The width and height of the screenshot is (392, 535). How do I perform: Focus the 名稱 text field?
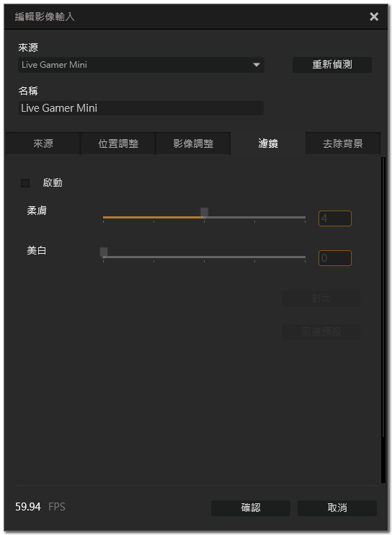pos(141,108)
